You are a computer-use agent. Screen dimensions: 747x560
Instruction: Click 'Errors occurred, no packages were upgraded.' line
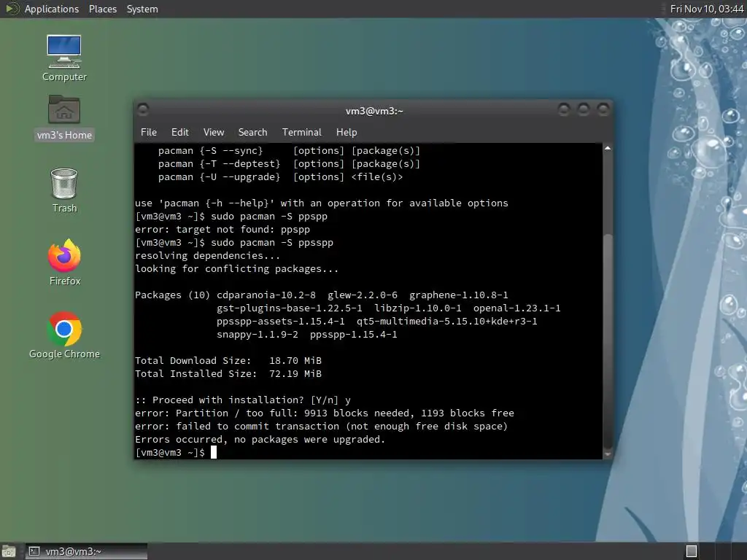click(x=260, y=439)
